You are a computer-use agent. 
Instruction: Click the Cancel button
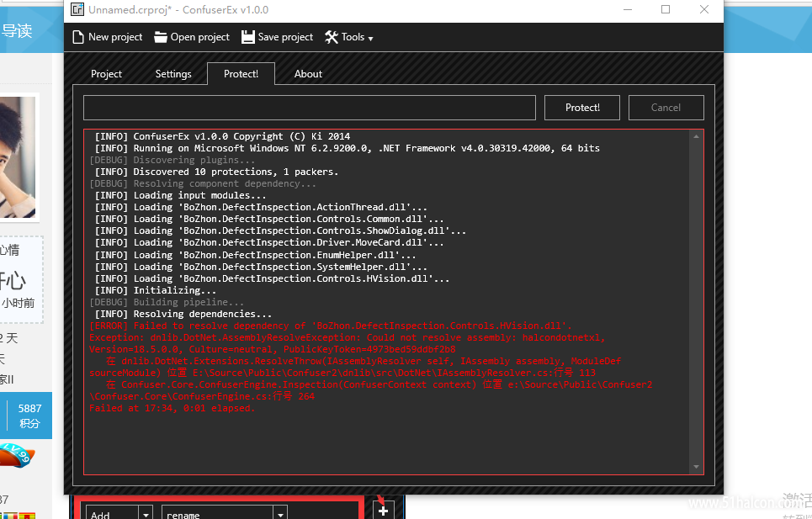[666, 108]
